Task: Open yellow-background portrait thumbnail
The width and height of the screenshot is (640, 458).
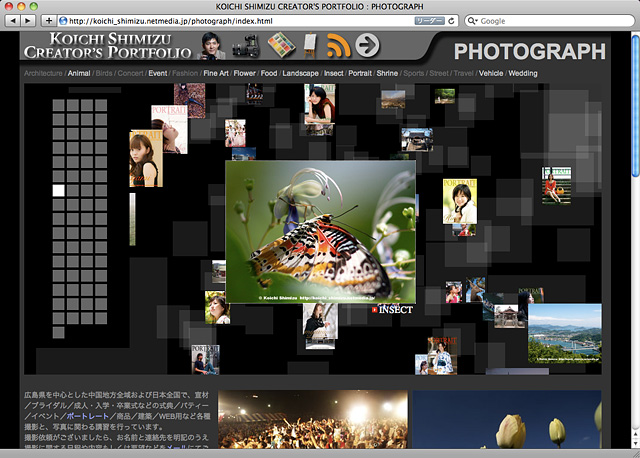Action: tap(460, 201)
